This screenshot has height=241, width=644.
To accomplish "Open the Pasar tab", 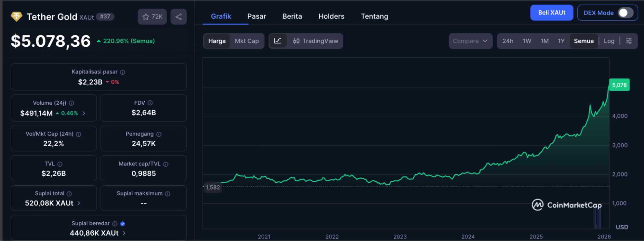I will coord(257,16).
